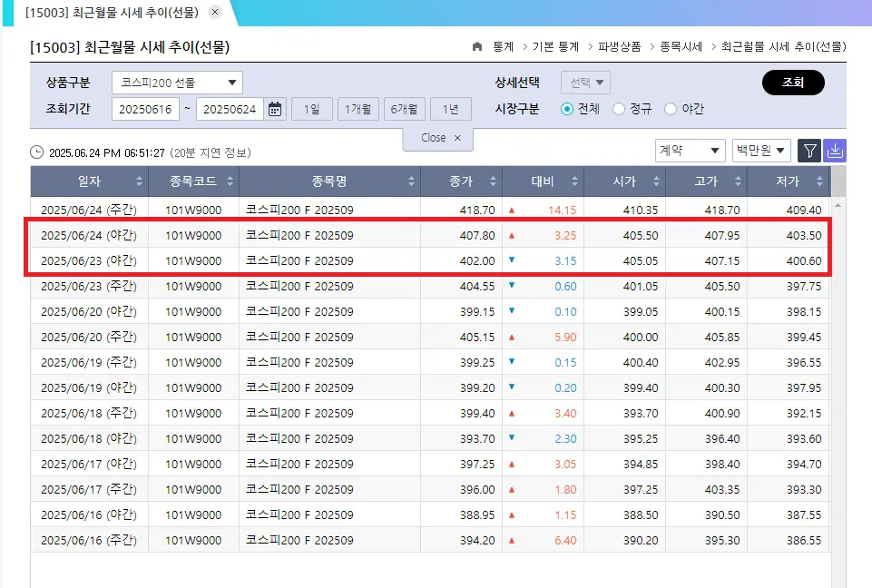
Task: Select 정규 market radio button
Action: [619, 109]
